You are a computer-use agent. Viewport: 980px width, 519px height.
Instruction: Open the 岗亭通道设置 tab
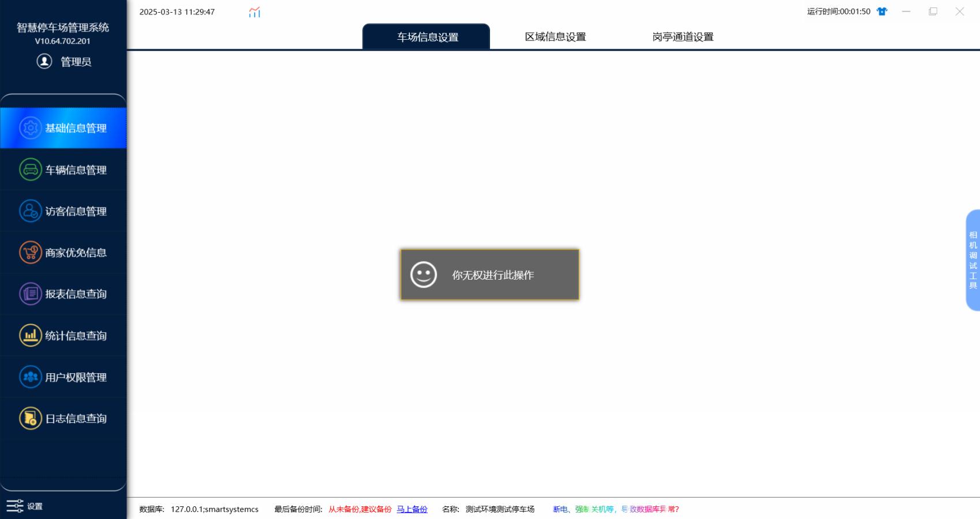point(683,37)
